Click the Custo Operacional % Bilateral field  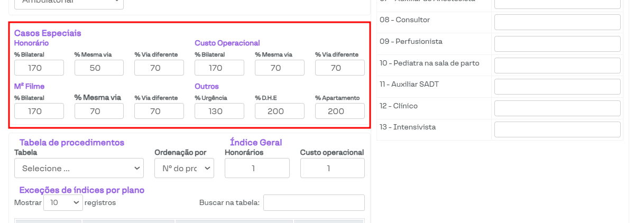click(x=219, y=68)
